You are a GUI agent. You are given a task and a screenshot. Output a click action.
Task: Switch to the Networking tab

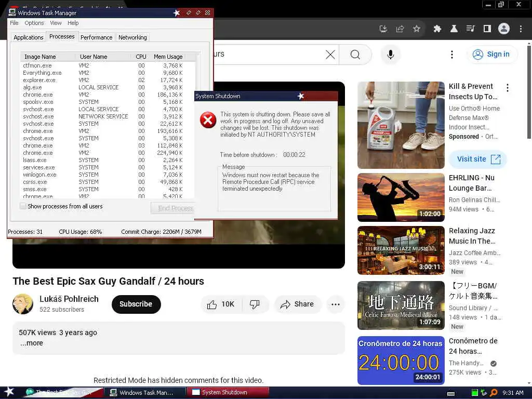[x=132, y=37]
